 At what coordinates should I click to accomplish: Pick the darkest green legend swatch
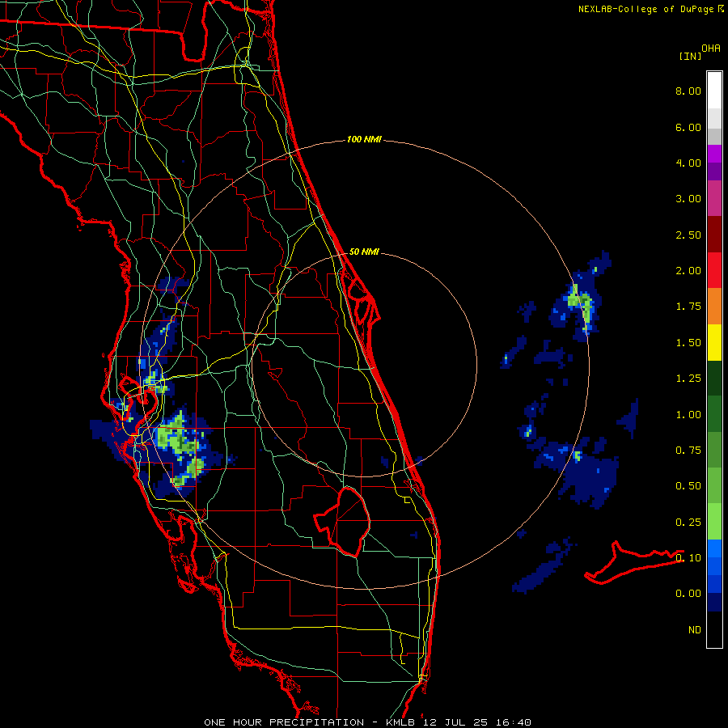pyautogui.click(x=714, y=378)
